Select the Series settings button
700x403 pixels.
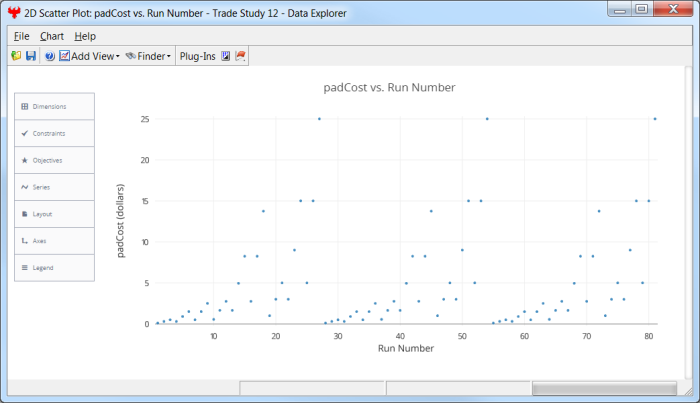tap(55, 187)
